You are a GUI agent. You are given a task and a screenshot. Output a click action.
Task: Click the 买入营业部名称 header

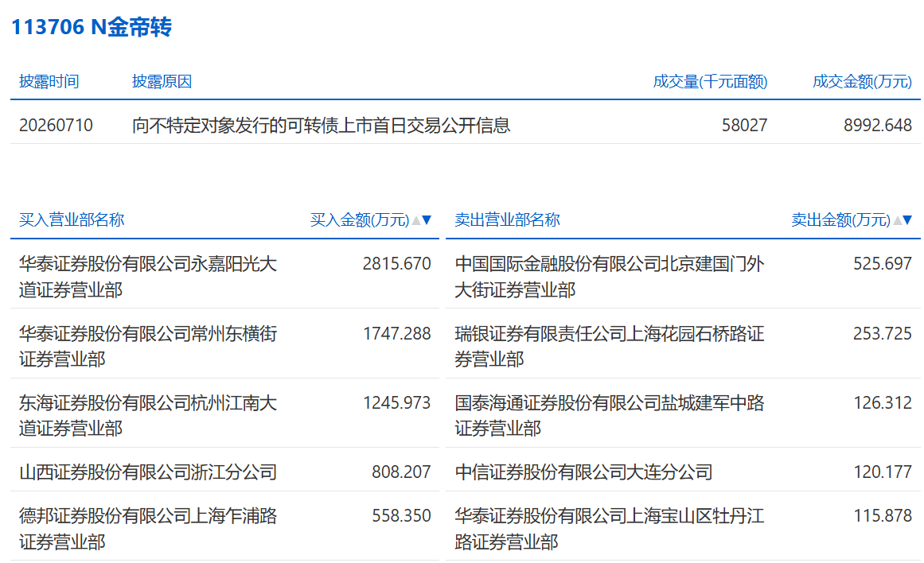(72, 219)
